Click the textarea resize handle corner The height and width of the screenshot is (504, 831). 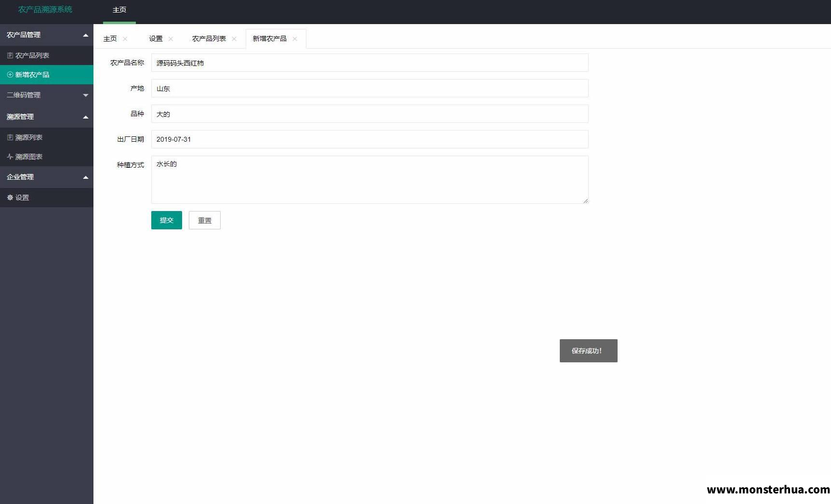(x=585, y=200)
